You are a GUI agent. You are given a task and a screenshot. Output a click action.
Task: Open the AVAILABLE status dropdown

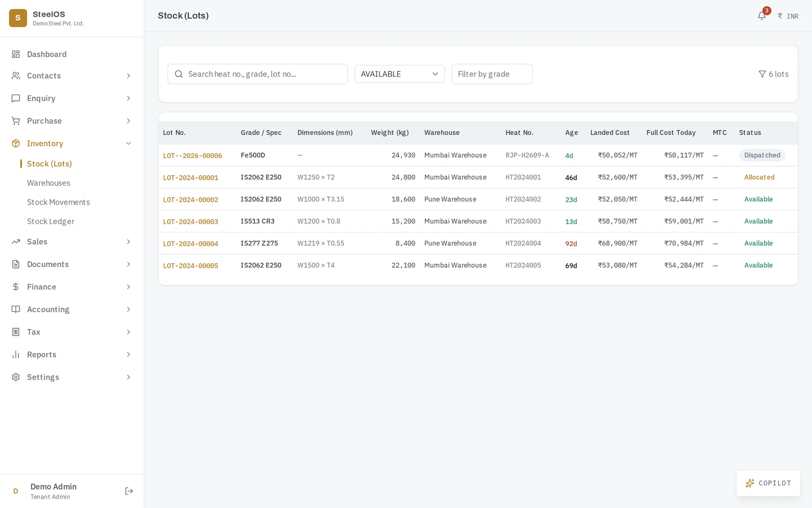(x=399, y=74)
